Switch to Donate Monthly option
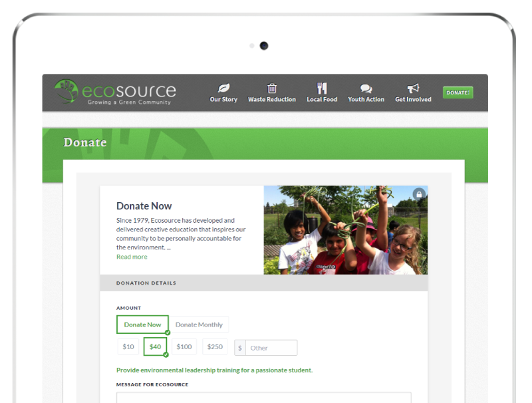Screen dimensions: 532x403 (x=199, y=325)
